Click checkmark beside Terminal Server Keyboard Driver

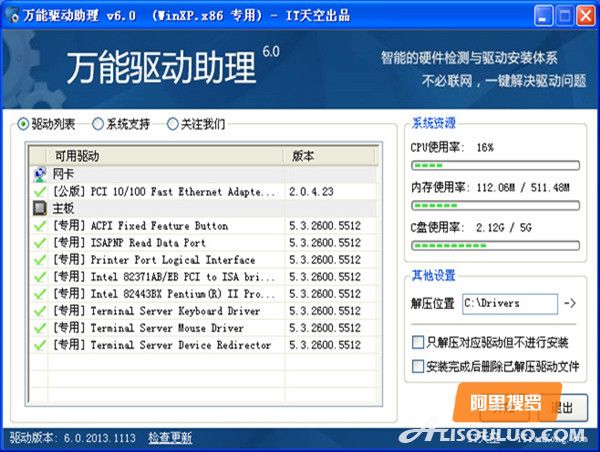40,311
